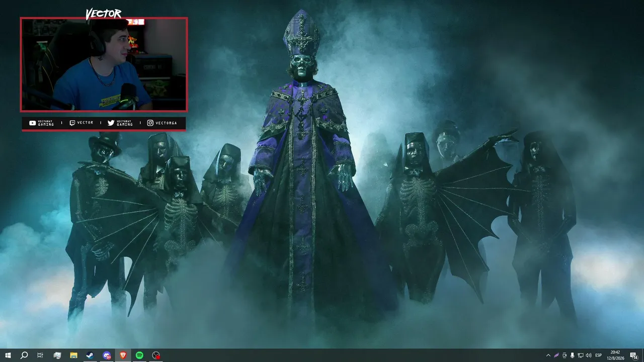Open Task View from the taskbar
Viewport: 644px width, 362px height.
coord(40,355)
